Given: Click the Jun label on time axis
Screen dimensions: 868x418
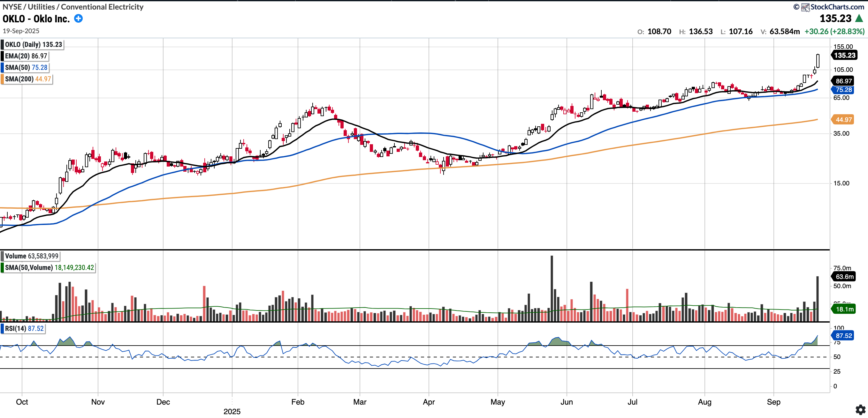Looking at the screenshot, I should point(567,402).
